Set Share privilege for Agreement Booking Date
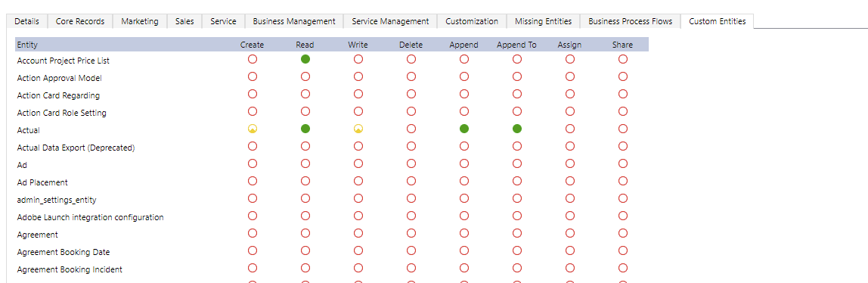868x283 pixels. click(x=623, y=250)
